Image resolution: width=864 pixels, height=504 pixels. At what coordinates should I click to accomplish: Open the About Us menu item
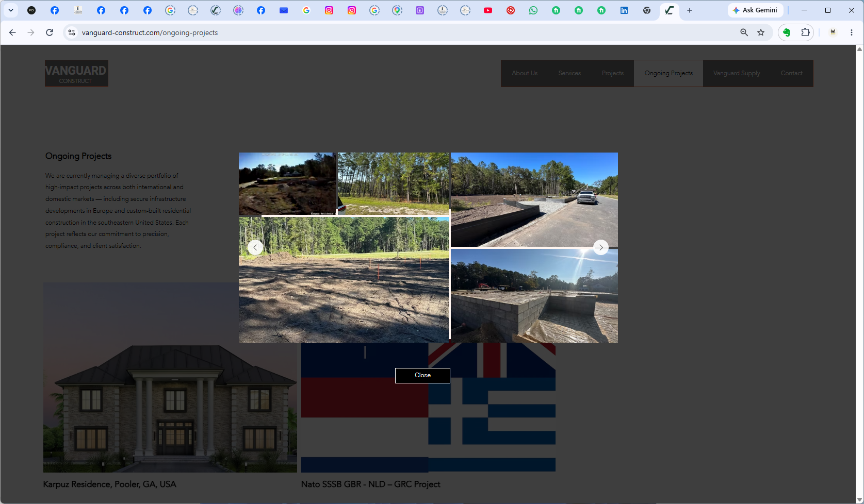[x=525, y=73]
